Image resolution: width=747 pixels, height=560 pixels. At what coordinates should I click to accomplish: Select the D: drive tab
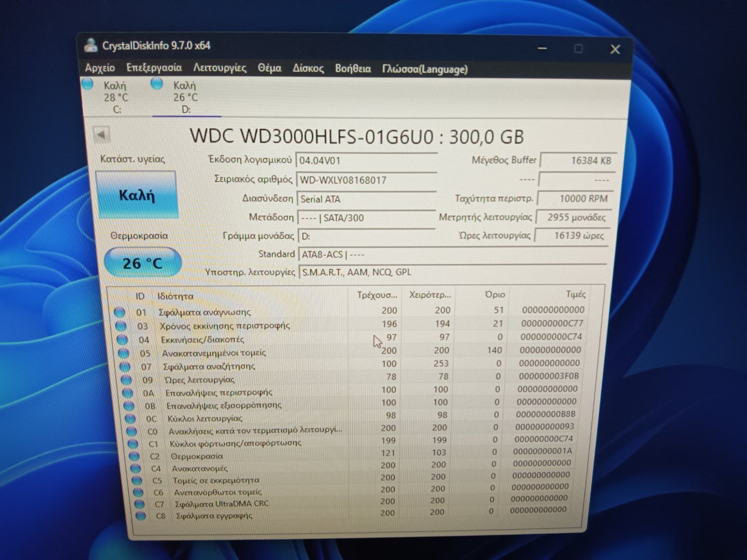point(185,97)
